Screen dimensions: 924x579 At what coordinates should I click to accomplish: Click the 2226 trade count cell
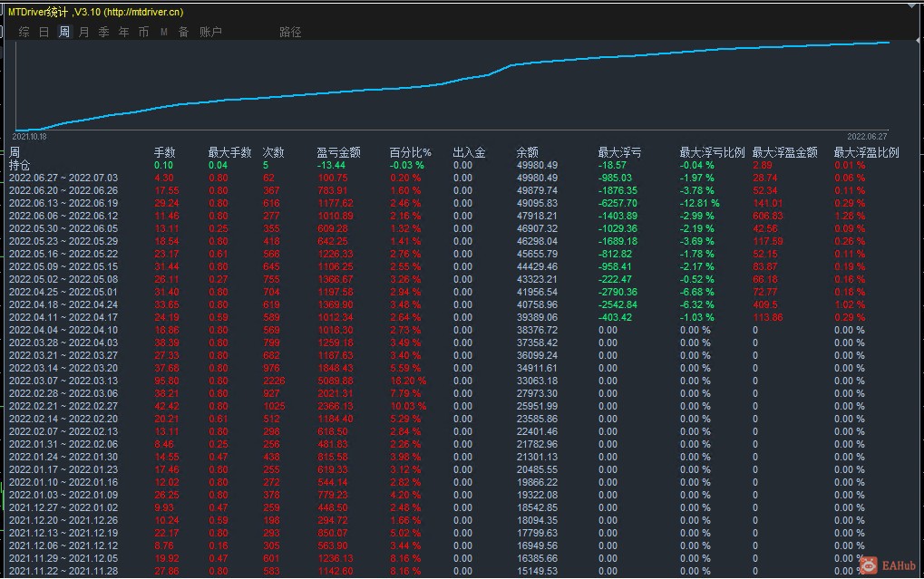point(274,381)
